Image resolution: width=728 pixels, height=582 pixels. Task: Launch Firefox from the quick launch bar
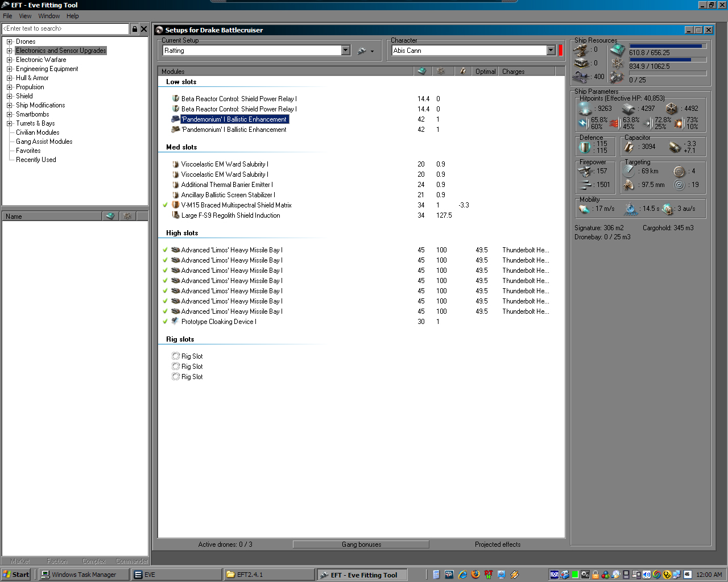pos(475,575)
